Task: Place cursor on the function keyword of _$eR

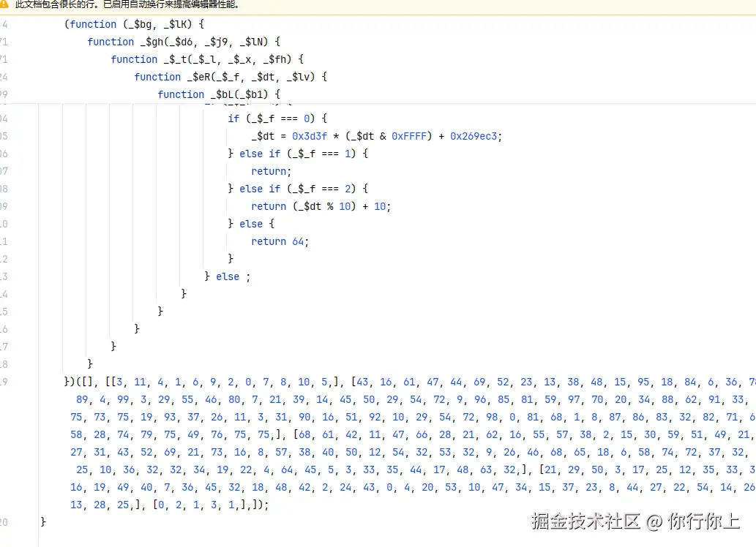Action: [157, 77]
